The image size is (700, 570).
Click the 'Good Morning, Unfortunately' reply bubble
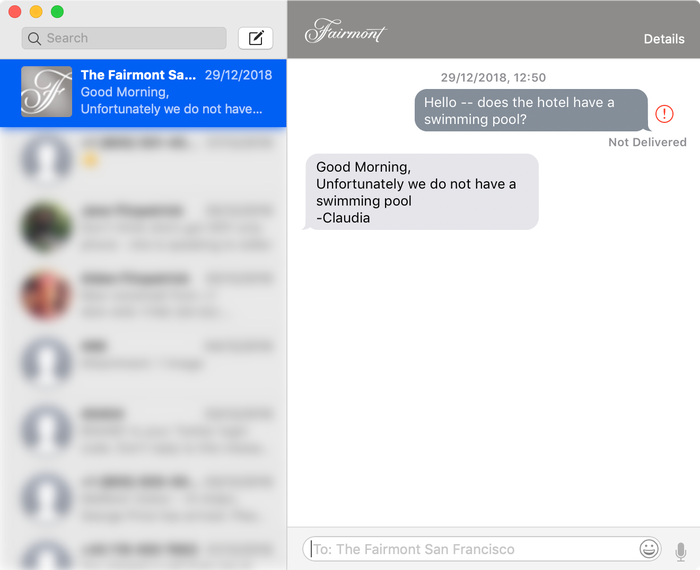point(421,192)
